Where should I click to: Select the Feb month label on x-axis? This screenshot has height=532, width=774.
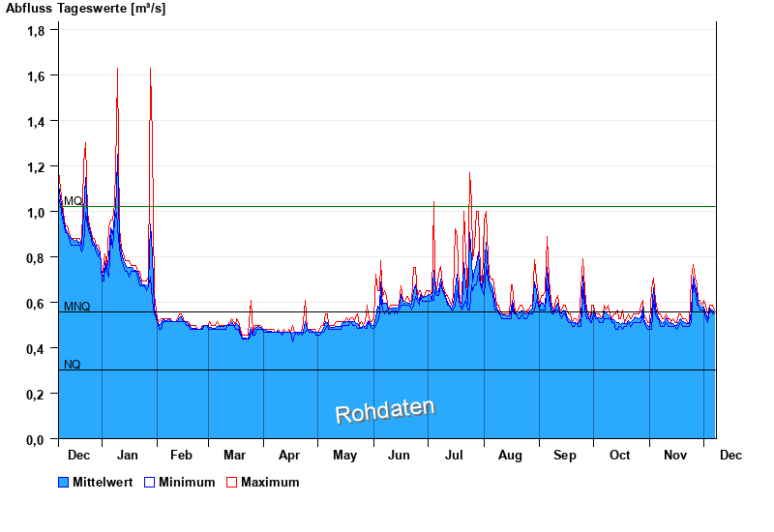pos(182,455)
